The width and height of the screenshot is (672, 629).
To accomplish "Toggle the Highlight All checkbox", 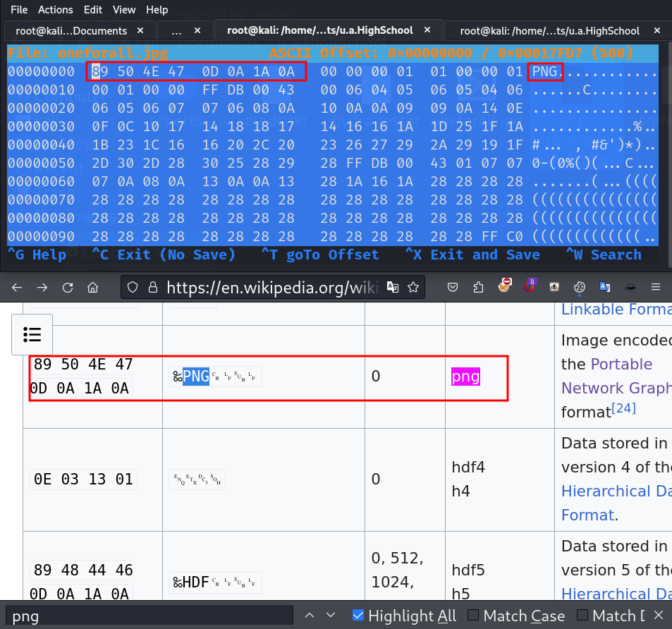I will 358,616.
